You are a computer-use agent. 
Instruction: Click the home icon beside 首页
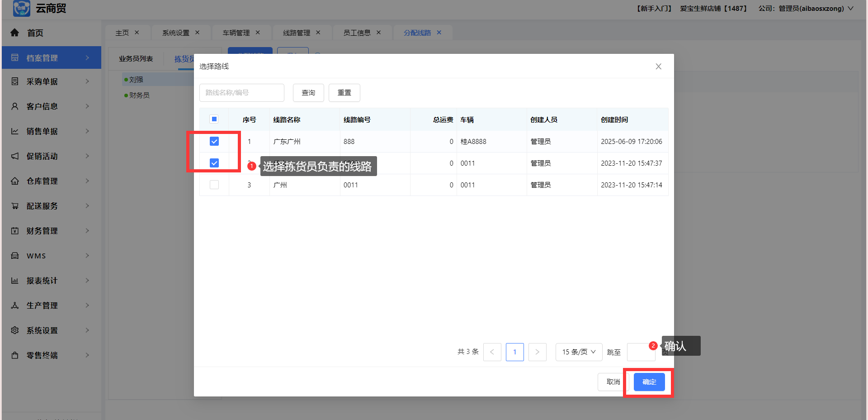[x=15, y=33]
